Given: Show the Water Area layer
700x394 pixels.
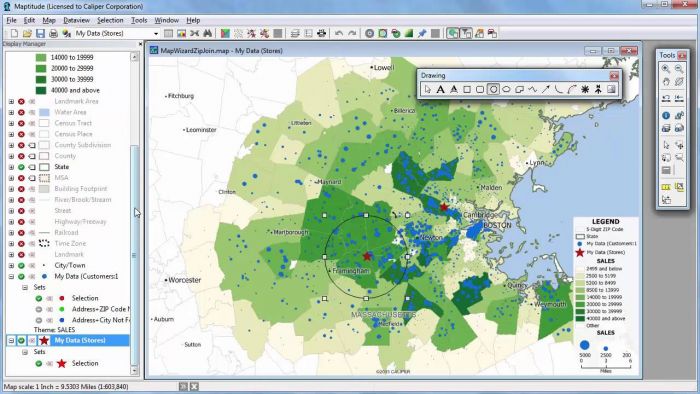Looking at the screenshot, I should [21, 112].
